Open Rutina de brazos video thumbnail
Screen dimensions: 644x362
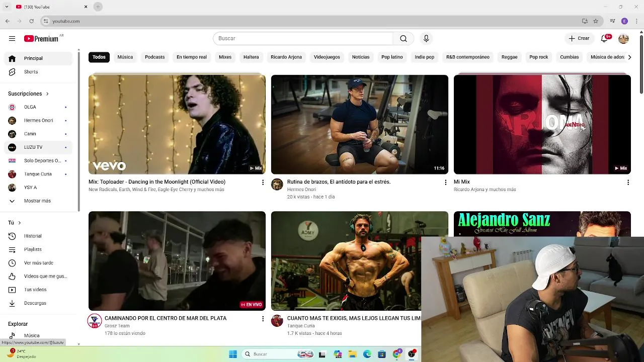click(x=360, y=125)
